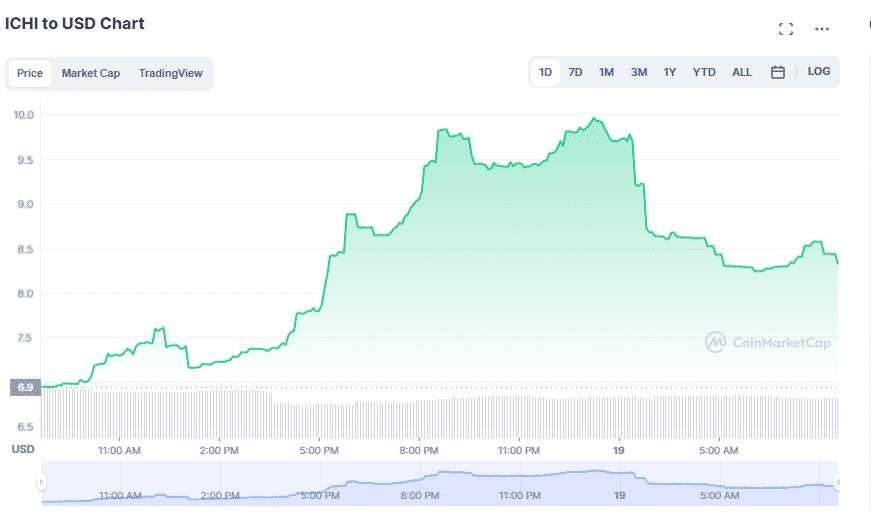871x512 pixels.
Task: Switch to the Market Cap tab
Action: click(91, 73)
